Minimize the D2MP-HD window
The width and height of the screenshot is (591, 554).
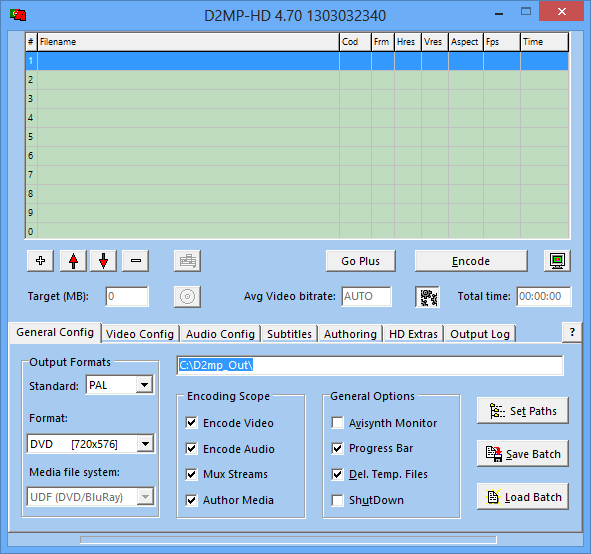click(x=499, y=13)
